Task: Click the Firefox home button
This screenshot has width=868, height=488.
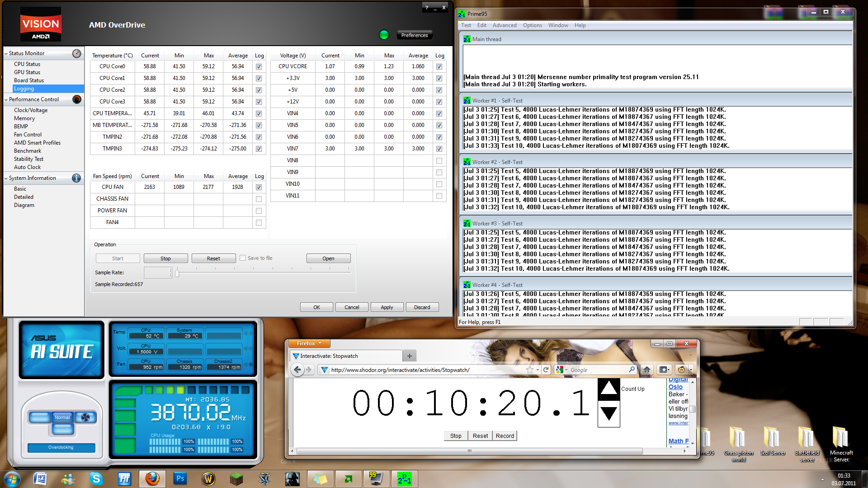Action: [647, 370]
